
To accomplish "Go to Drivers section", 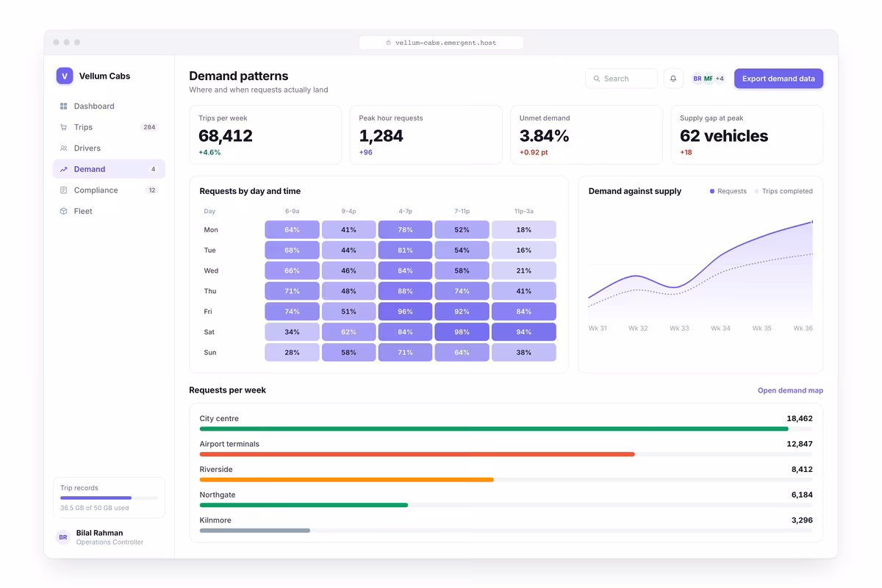I will point(109,148).
